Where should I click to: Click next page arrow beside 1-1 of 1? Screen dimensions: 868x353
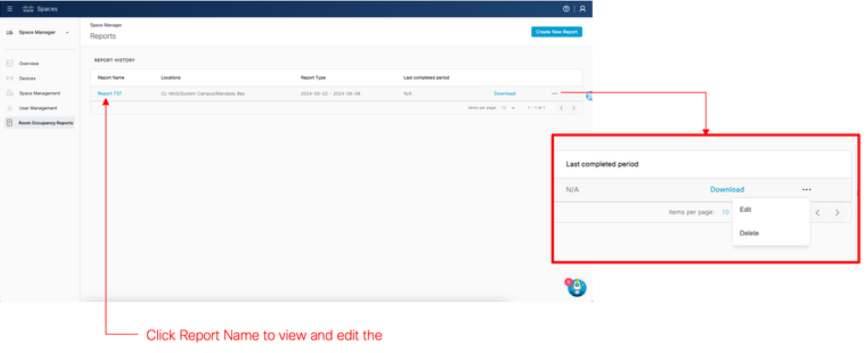(x=573, y=108)
